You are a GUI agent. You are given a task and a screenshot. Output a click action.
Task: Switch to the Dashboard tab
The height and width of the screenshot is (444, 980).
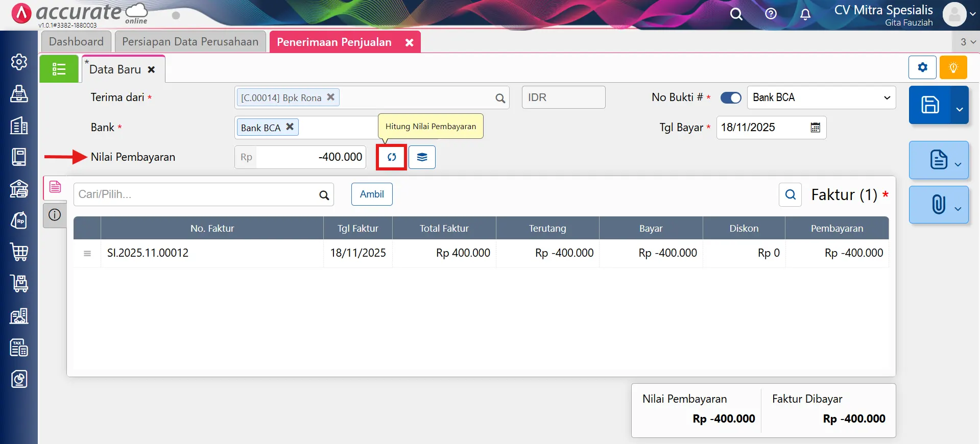(76, 42)
